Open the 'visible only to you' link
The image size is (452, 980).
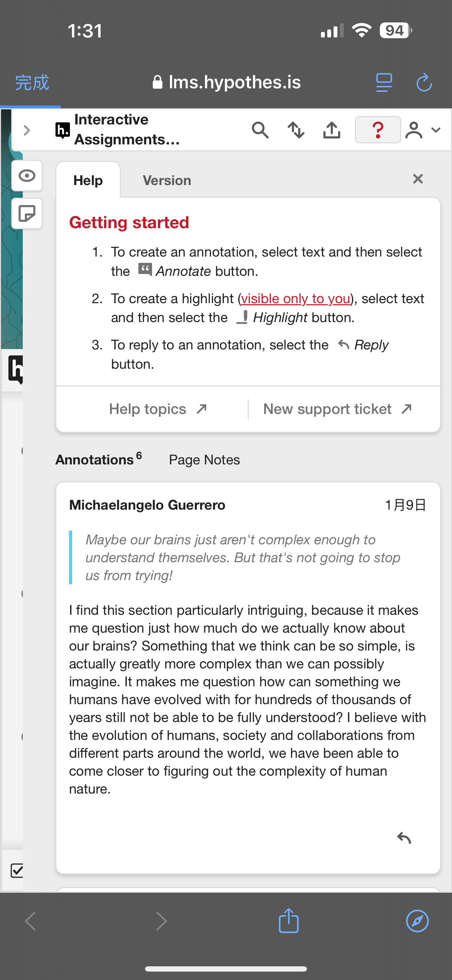pyautogui.click(x=296, y=299)
